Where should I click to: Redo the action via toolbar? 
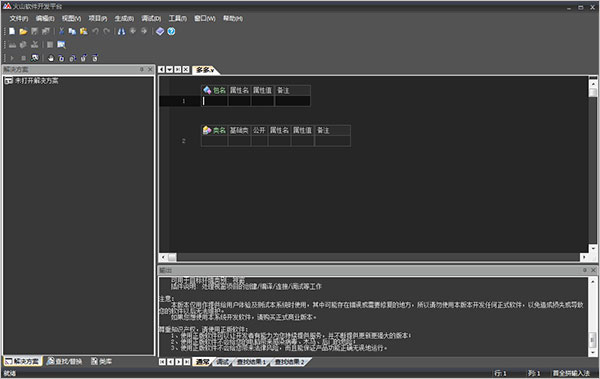[106, 31]
